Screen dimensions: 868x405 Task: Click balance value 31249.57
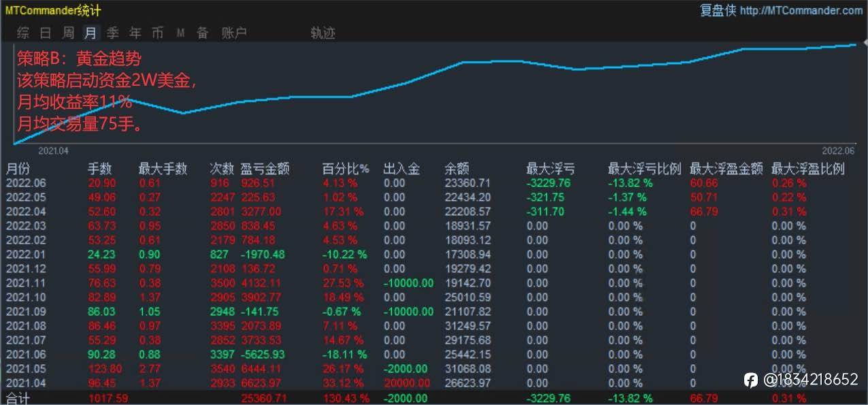(x=467, y=326)
